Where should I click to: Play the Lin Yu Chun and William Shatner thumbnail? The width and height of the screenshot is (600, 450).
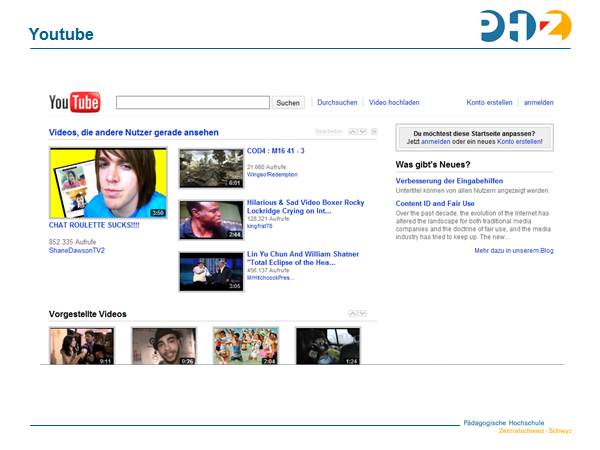211,272
